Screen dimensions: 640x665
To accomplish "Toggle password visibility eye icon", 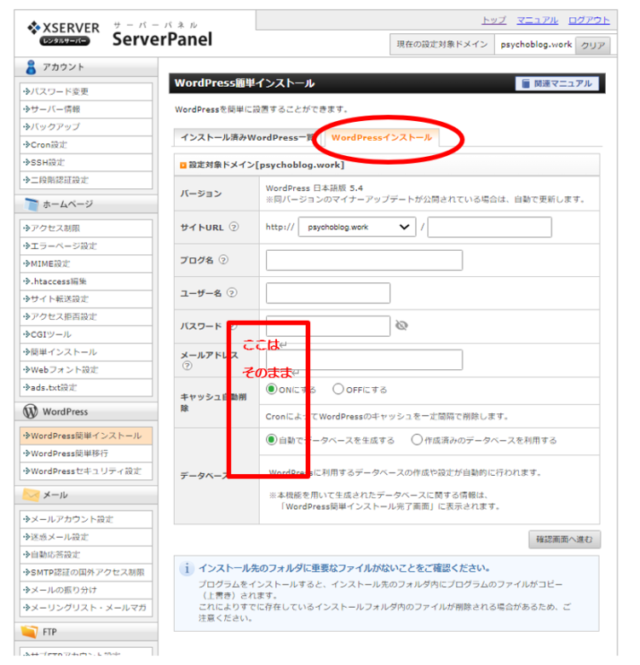I will click(401, 325).
